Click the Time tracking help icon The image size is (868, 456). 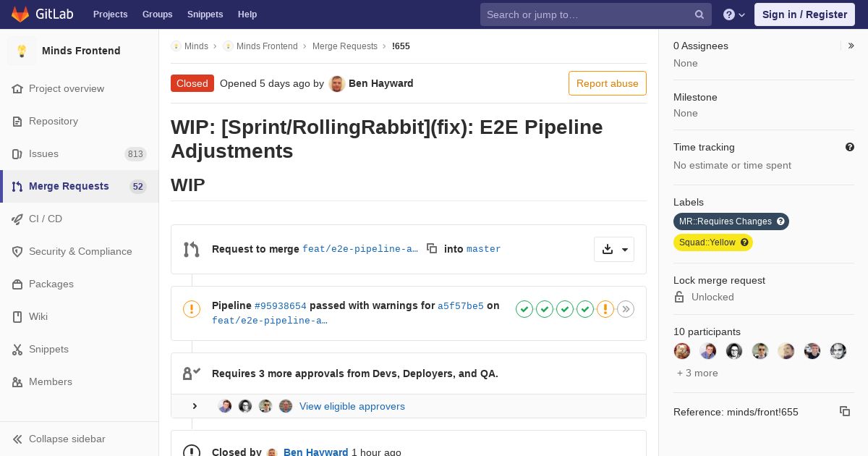pos(849,147)
